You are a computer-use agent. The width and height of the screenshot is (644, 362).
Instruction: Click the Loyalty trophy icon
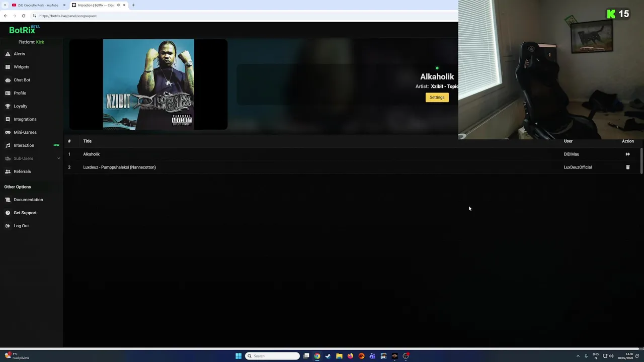click(x=8, y=106)
